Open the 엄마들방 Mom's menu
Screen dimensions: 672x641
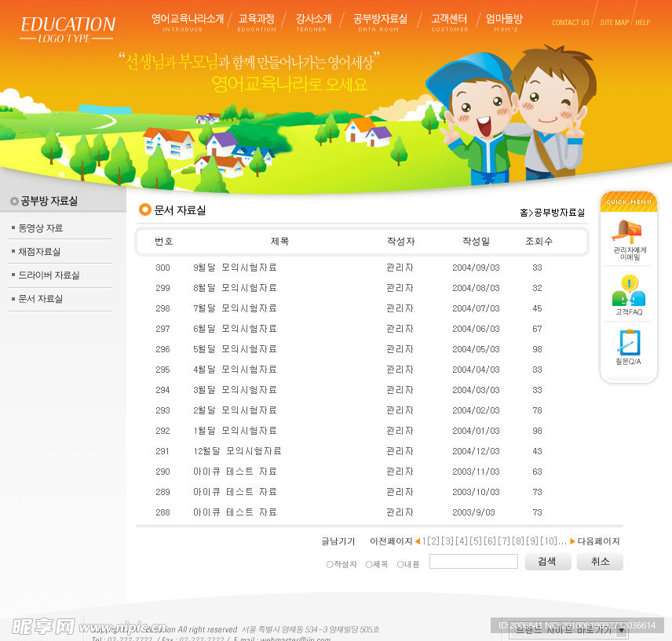(x=504, y=23)
